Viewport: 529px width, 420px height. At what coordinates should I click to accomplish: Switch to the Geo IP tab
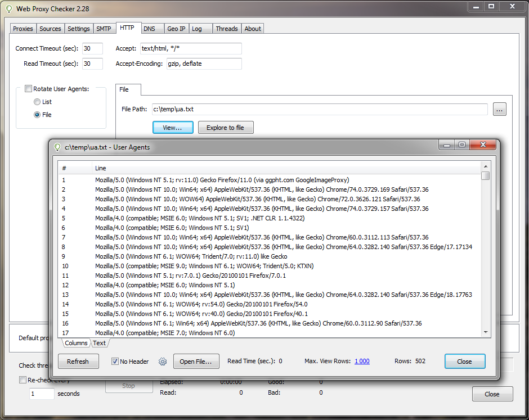[176, 29]
